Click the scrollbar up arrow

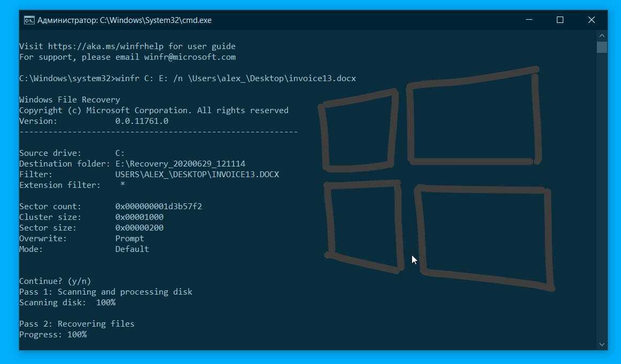coord(602,36)
